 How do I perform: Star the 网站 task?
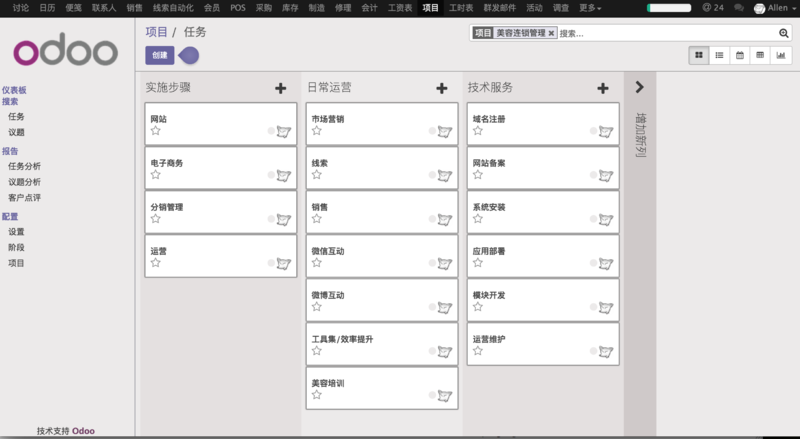pyautogui.click(x=156, y=131)
